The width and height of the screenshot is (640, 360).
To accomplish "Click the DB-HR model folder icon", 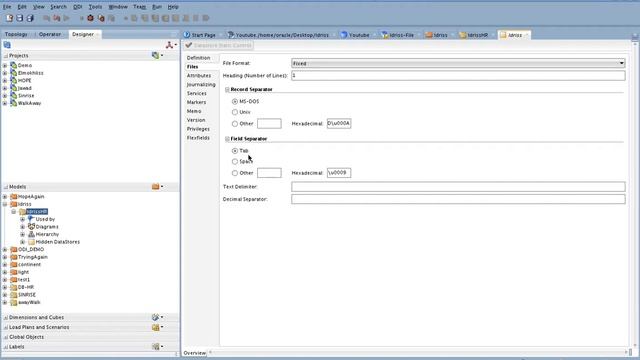I will (13, 287).
